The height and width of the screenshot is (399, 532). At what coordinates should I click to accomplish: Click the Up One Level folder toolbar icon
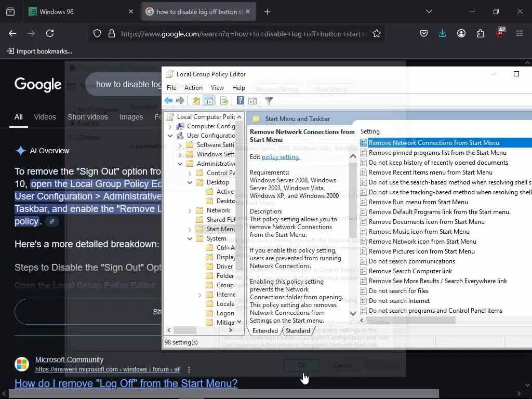pos(196,100)
